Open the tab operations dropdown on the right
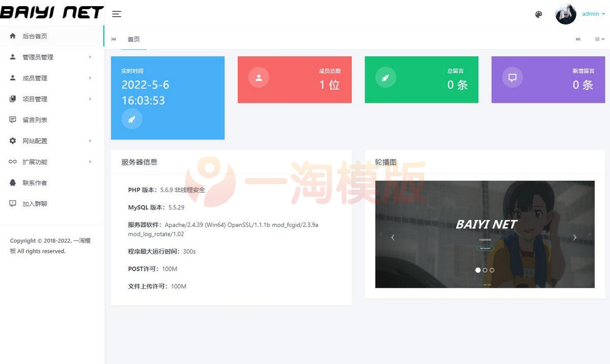 [599, 39]
